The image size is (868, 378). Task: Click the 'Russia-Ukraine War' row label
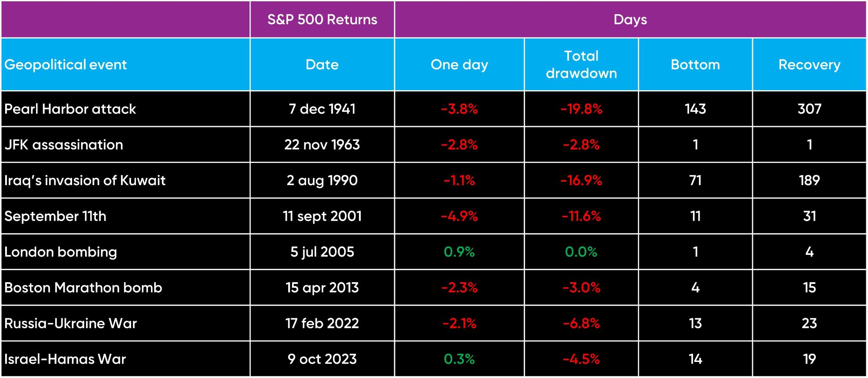coord(71,323)
